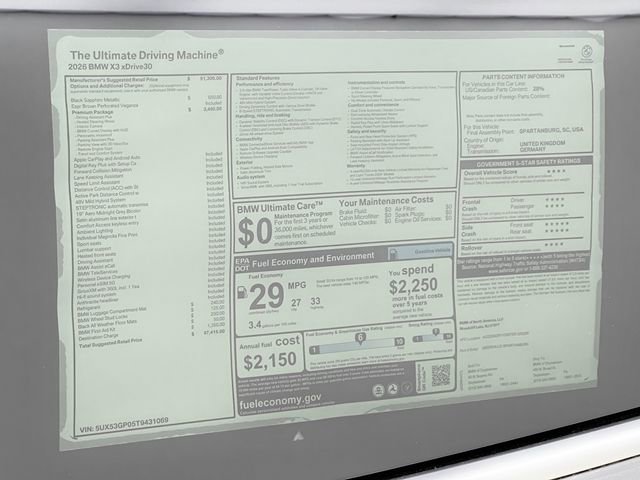Image resolution: width=640 pixels, height=480 pixels.
Task: Click the large '29' MPG number
Action: click(x=267, y=297)
